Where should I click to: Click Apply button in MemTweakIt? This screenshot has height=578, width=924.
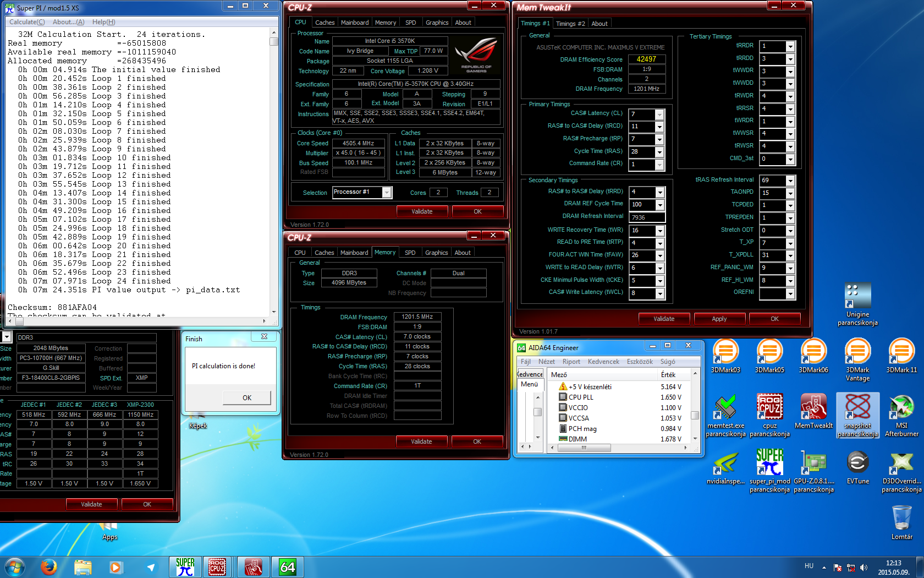(719, 319)
